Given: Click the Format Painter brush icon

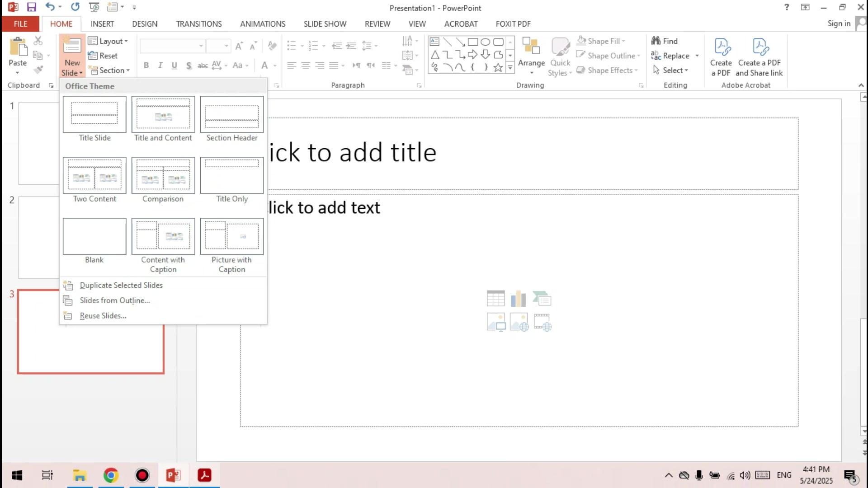Looking at the screenshot, I should (x=38, y=70).
